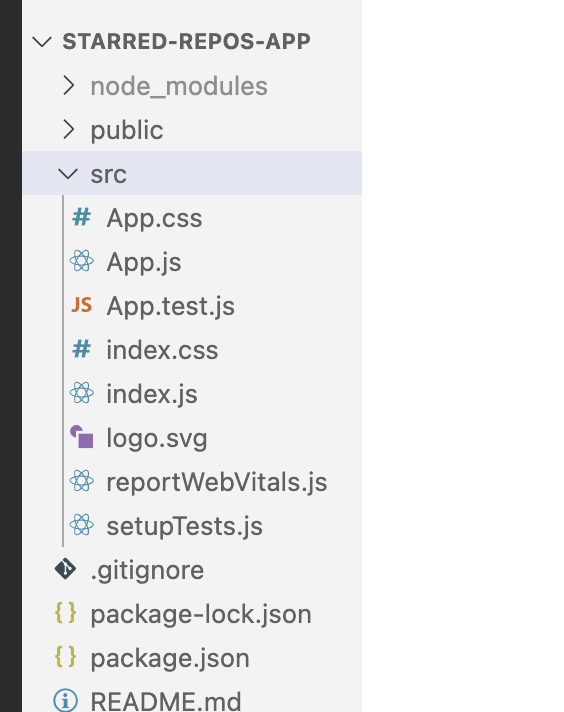Click the braces icon beside package-lock.json

[65, 613]
